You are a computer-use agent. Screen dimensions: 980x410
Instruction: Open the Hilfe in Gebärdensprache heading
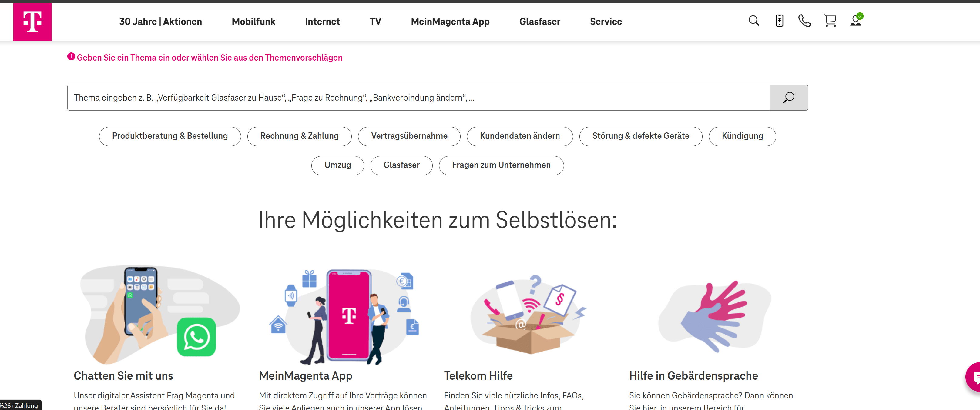point(693,376)
